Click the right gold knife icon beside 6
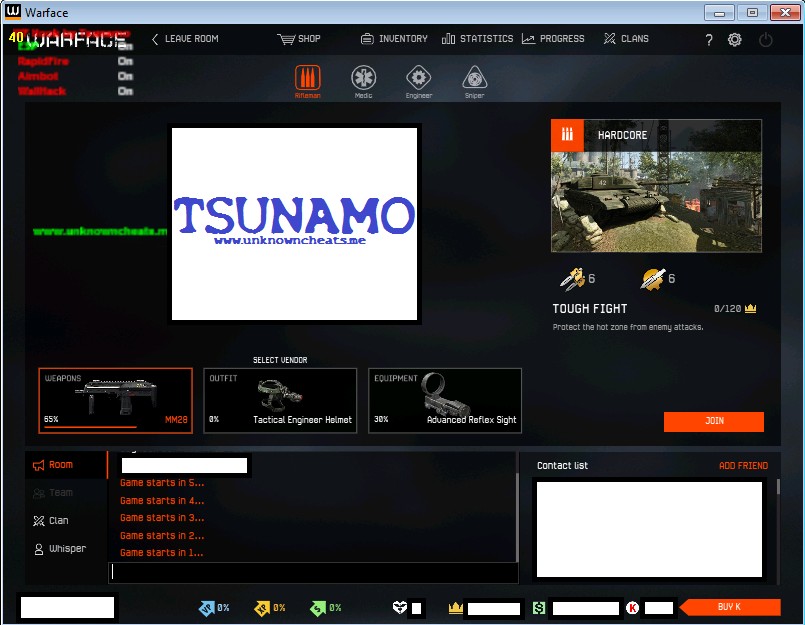Screen dimensions: 805x625 coord(653,279)
